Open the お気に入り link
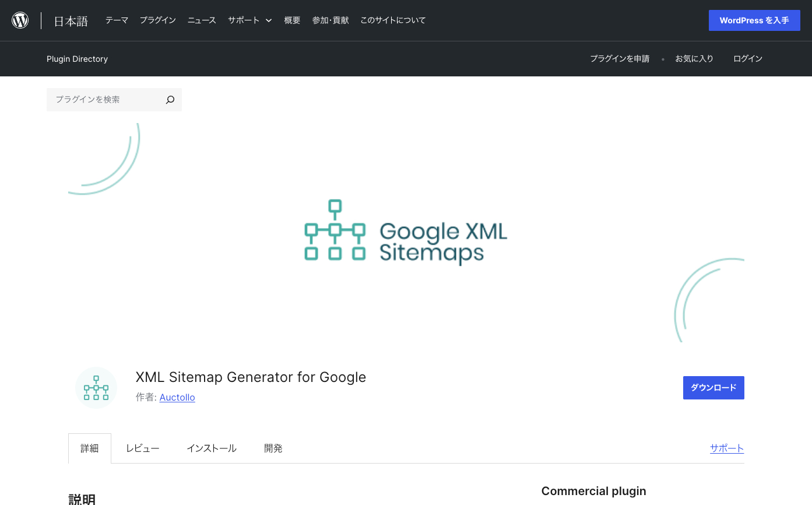Image resolution: width=812 pixels, height=505 pixels. click(x=694, y=59)
